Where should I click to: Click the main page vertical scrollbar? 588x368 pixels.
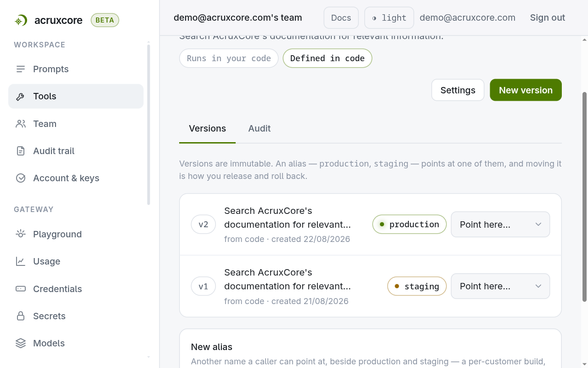584,197
